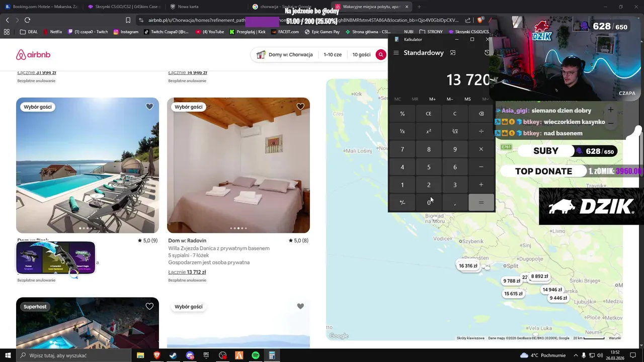The width and height of the screenshot is (644, 362).
Task: Click the Windows taskbar search box
Action: [73, 355]
